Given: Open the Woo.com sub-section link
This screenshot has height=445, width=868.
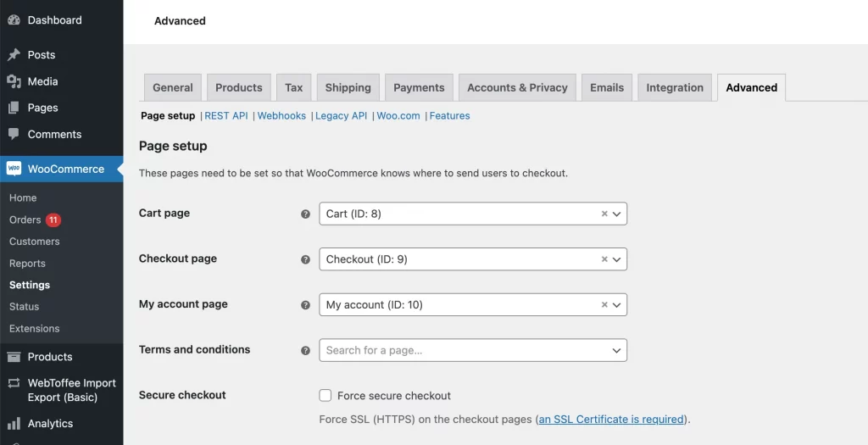Looking at the screenshot, I should click(x=398, y=115).
